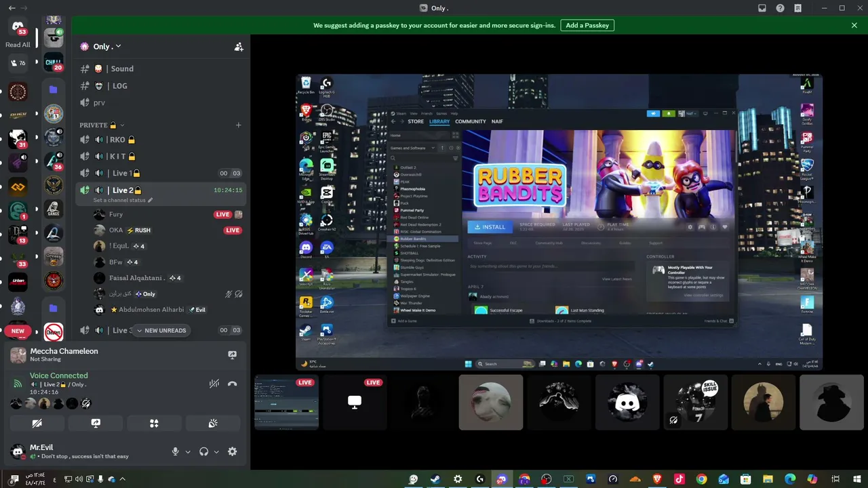This screenshot has height=488, width=868.
Task: Disconnect from voice with hang-up icon
Action: pos(232,384)
